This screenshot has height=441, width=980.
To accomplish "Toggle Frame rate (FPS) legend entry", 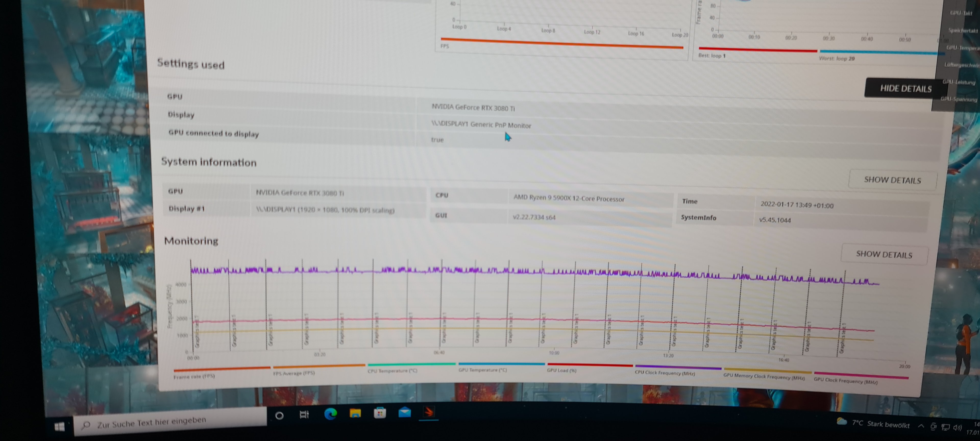I will 194,376.
